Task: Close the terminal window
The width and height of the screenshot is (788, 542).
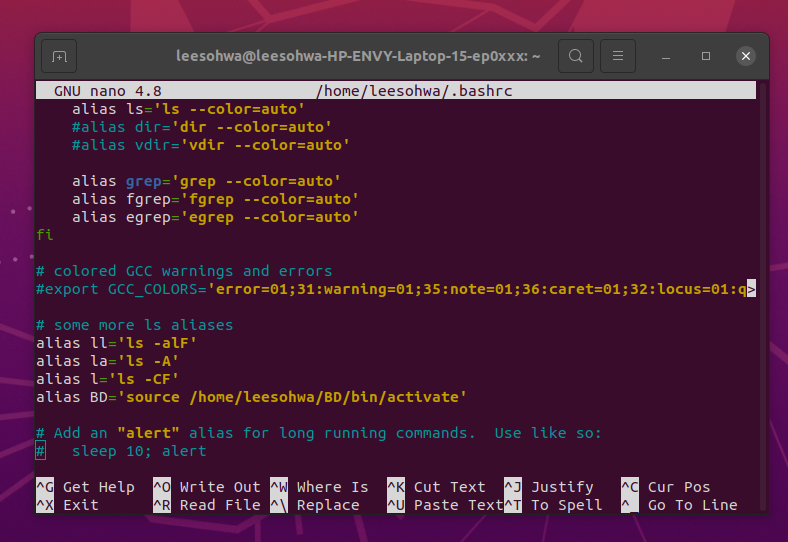Action: 746,56
